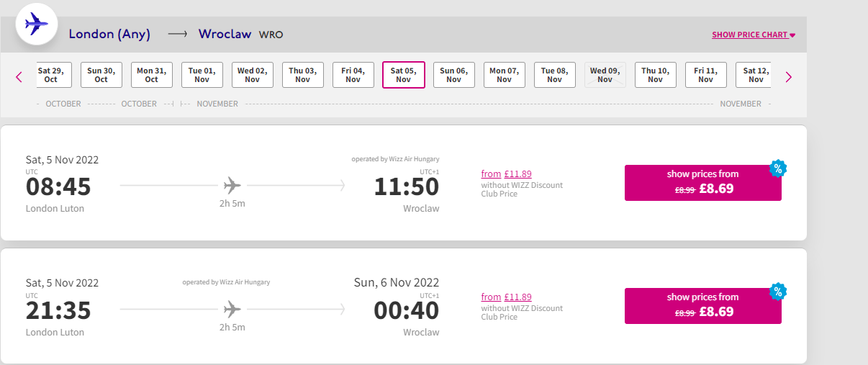The width and height of the screenshot is (868, 365).
Task: Select the Fri 04, Nov date tab
Action: pos(353,75)
